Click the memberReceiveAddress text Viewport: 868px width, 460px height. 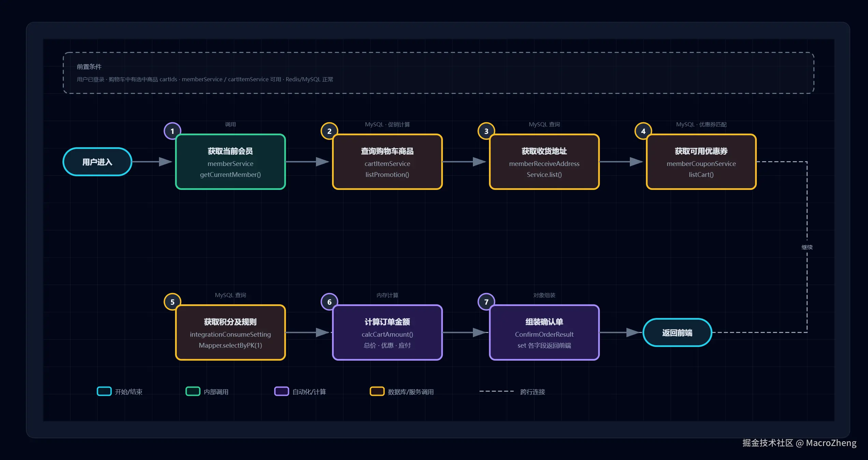pyautogui.click(x=544, y=164)
